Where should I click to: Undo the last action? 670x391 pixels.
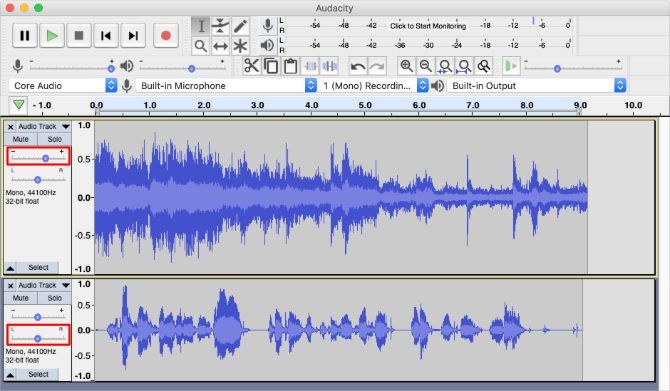pyautogui.click(x=358, y=66)
